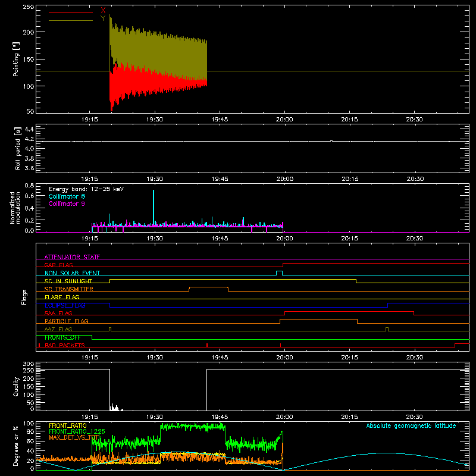Click the '50' tick label on Pointing axis
This screenshot has width=476, height=476.
click(x=30, y=111)
